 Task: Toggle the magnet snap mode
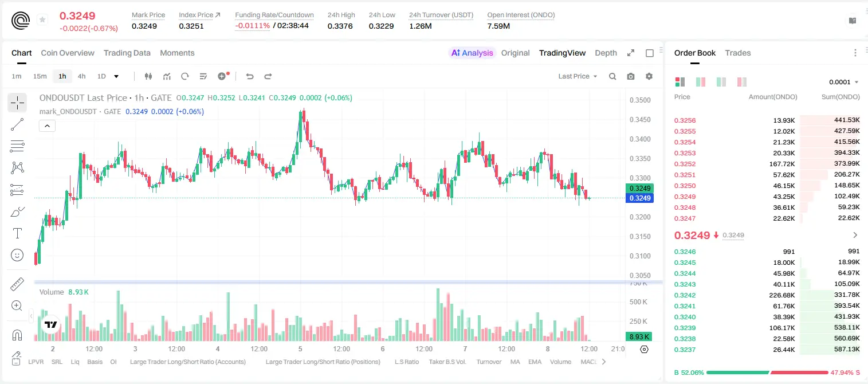pos(17,335)
